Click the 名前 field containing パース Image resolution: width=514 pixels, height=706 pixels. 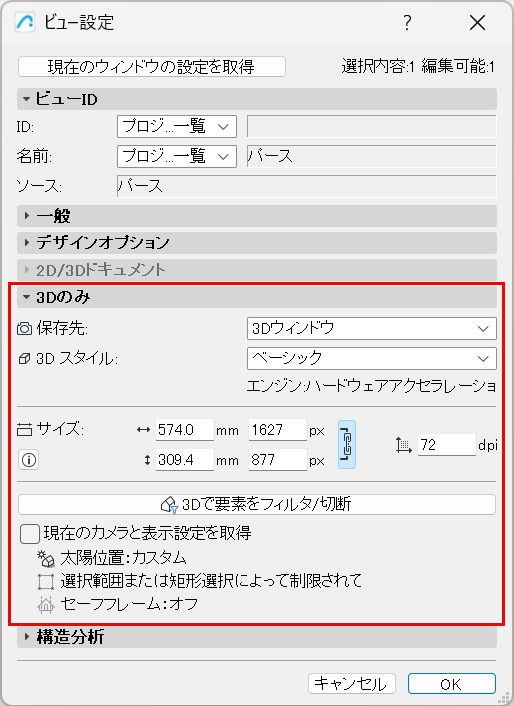pos(371,156)
